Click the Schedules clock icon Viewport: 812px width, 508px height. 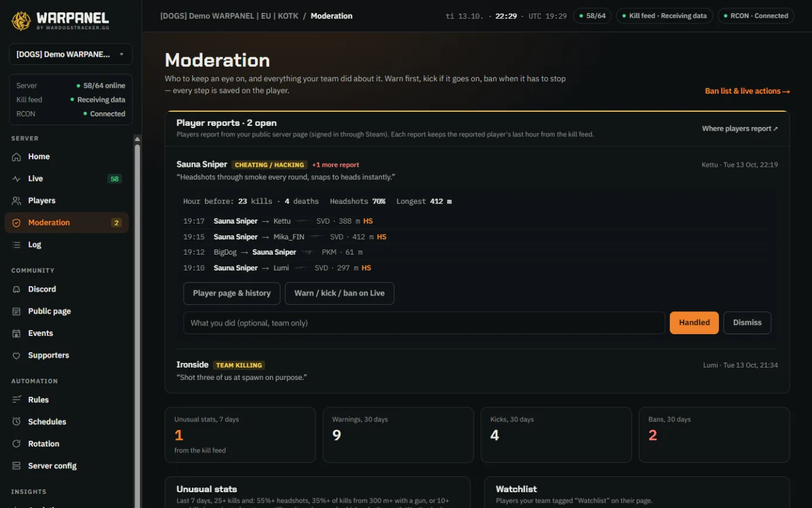click(x=16, y=421)
